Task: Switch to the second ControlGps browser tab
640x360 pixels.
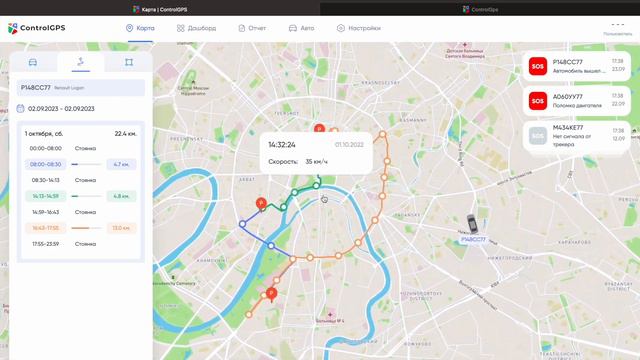Action: click(x=480, y=9)
